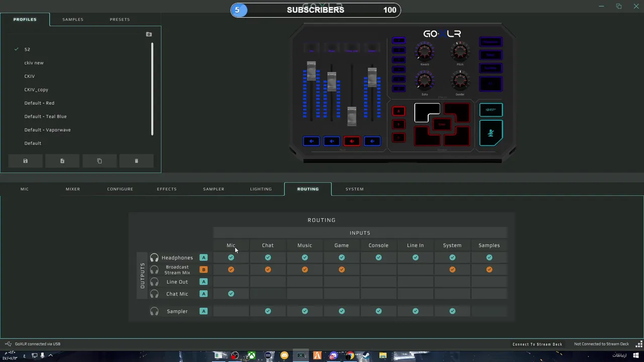Screen dimensions: 644x362
Task: Disable Samples routing to Broadcast Stream Mix
Action: (x=489, y=269)
